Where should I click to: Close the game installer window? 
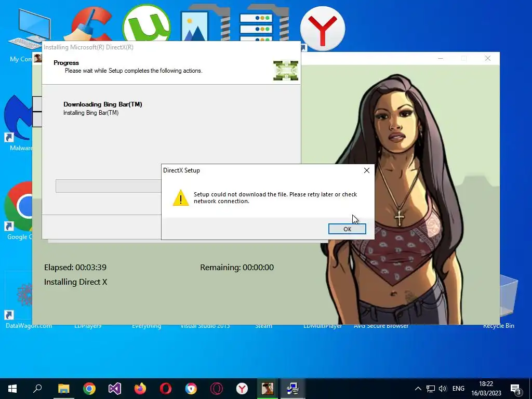pos(487,58)
